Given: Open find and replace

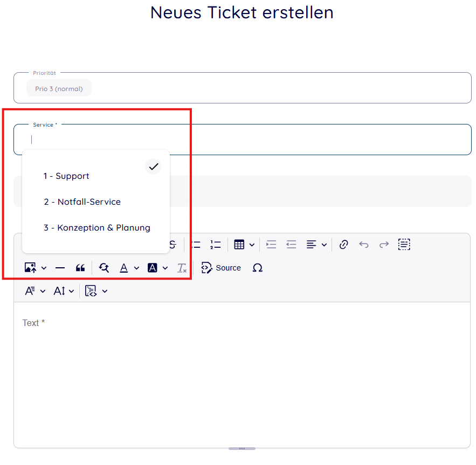Looking at the screenshot, I should click(104, 268).
